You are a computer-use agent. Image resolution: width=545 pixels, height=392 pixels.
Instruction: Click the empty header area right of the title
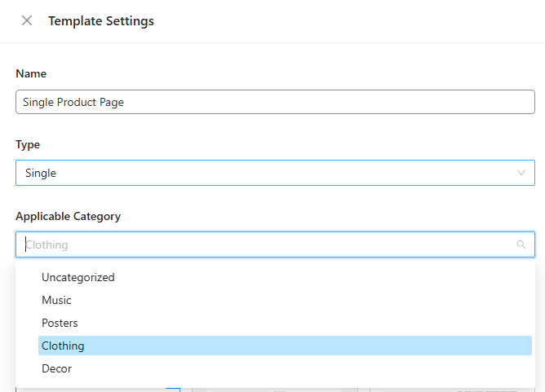343,21
